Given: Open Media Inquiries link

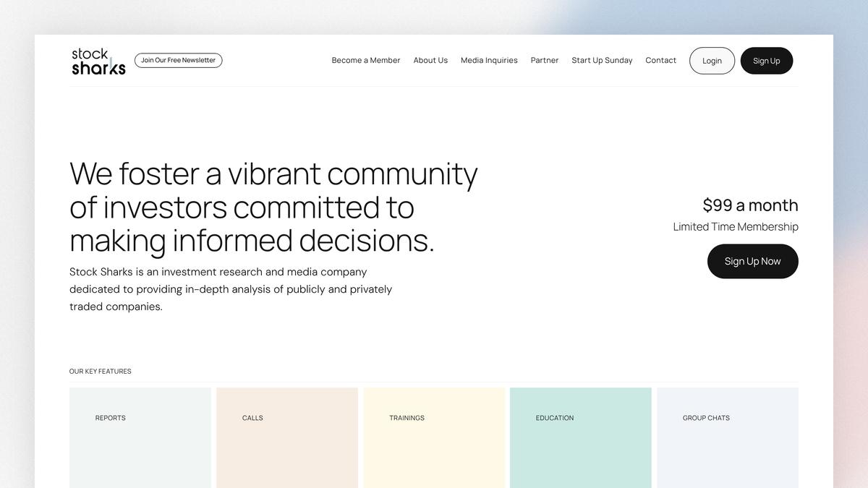Looking at the screenshot, I should 489,61.
